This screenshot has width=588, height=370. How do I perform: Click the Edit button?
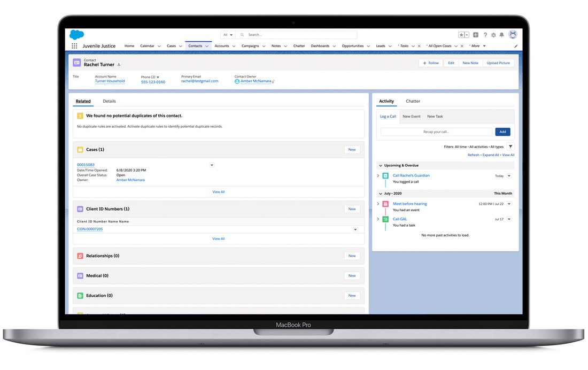coord(451,63)
